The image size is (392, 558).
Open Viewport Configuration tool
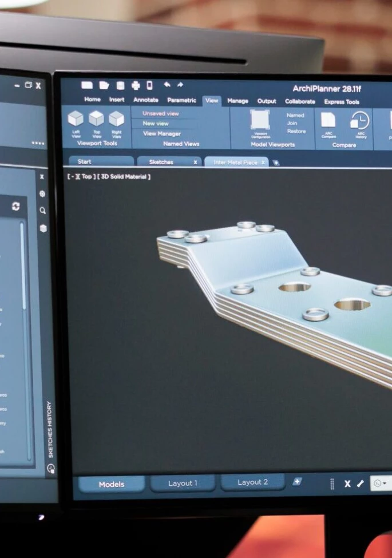coord(260,120)
